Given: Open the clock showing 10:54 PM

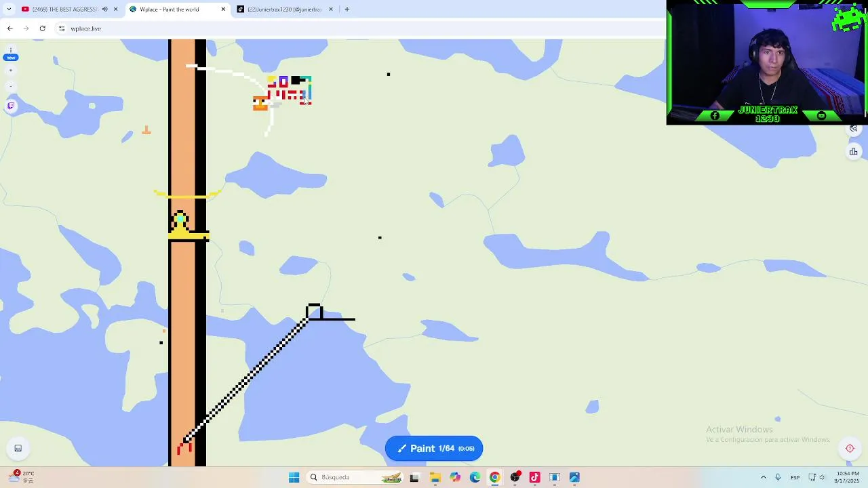Looking at the screenshot, I should pos(848,477).
